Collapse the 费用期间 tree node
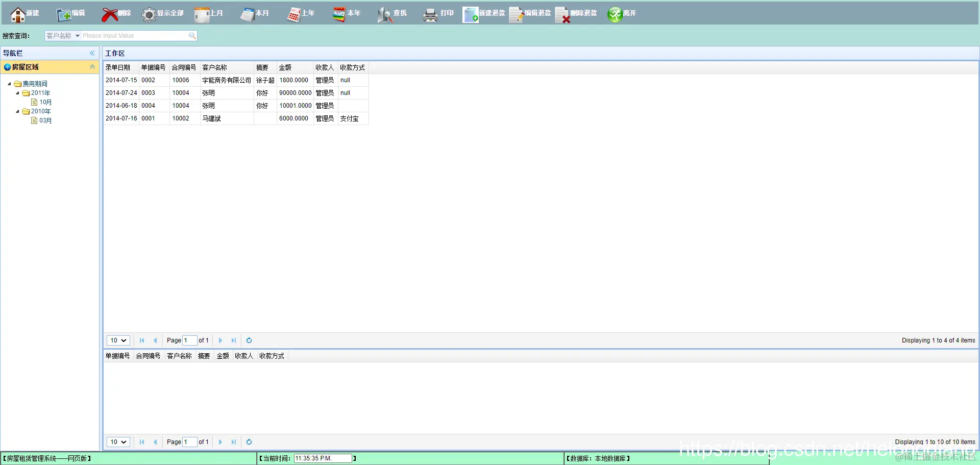980x465 pixels. coord(9,84)
